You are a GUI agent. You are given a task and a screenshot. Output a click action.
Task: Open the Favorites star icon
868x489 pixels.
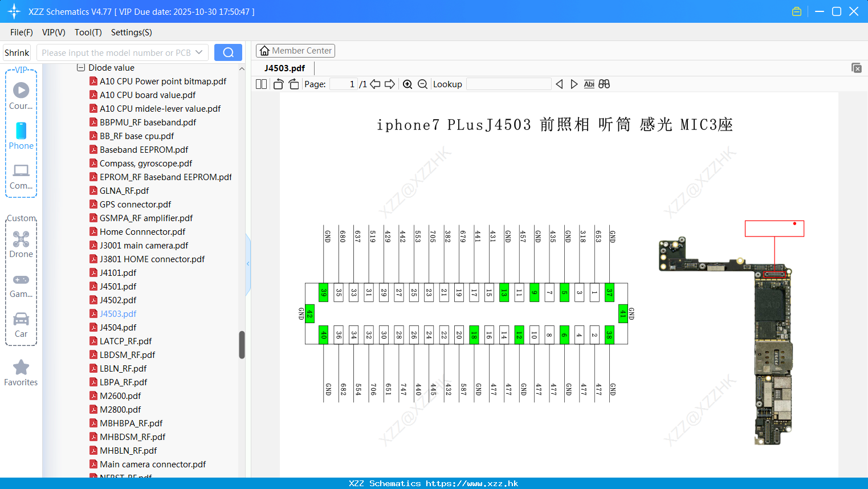(x=21, y=373)
